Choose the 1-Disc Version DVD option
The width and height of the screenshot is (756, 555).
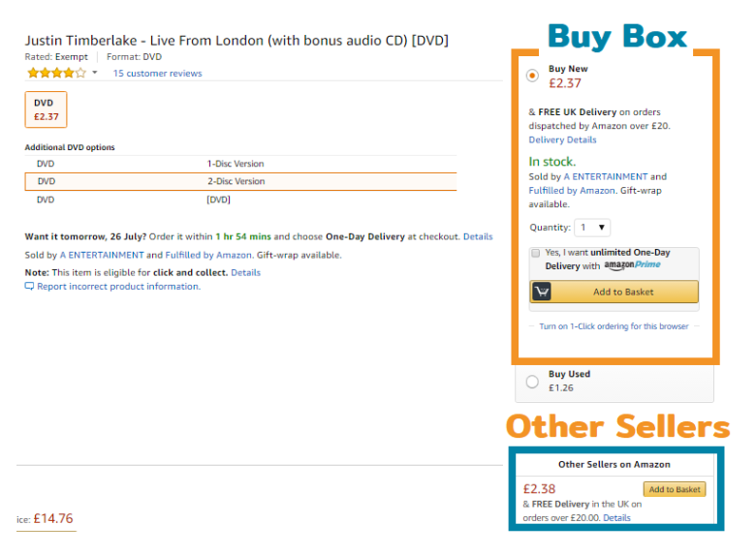[240, 164]
